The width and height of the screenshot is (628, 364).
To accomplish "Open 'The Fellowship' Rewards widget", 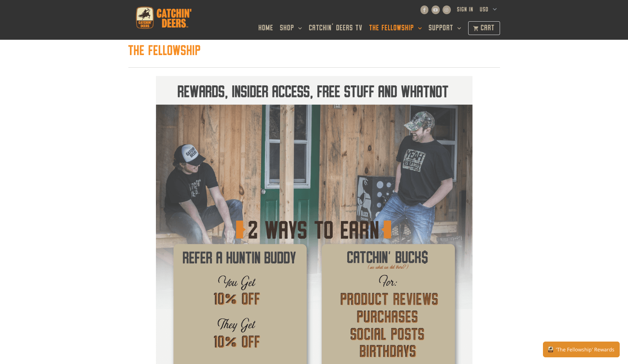I will [581, 349].
